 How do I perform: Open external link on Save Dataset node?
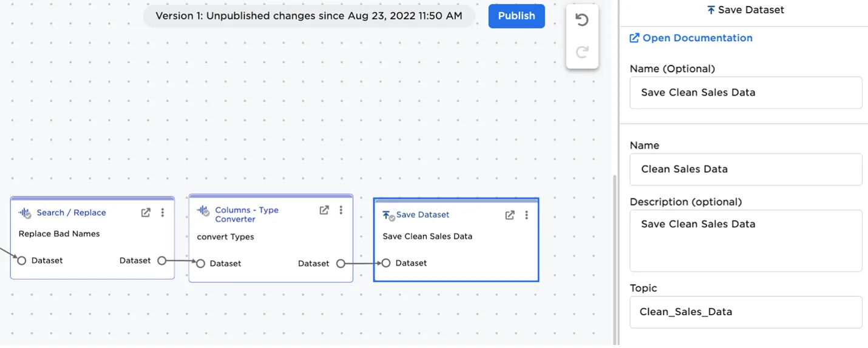(x=510, y=215)
